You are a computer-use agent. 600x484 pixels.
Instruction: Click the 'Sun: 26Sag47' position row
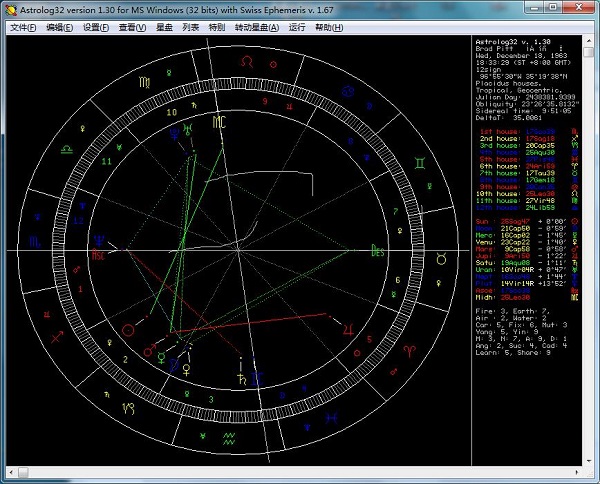pyautogui.click(x=527, y=222)
